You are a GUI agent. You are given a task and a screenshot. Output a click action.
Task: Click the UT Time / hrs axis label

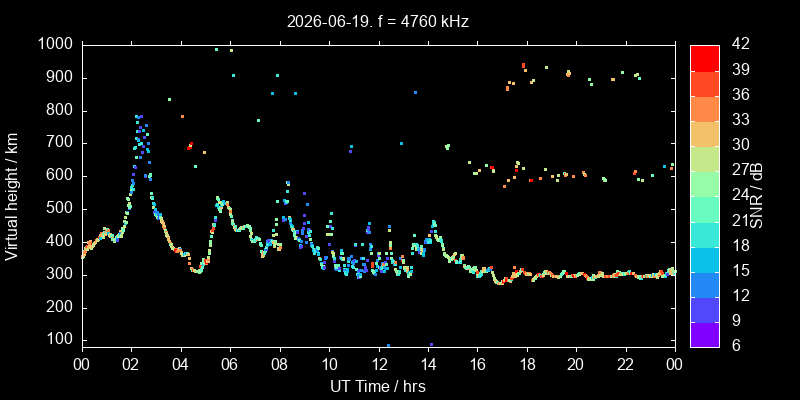pyautogui.click(x=378, y=387)
